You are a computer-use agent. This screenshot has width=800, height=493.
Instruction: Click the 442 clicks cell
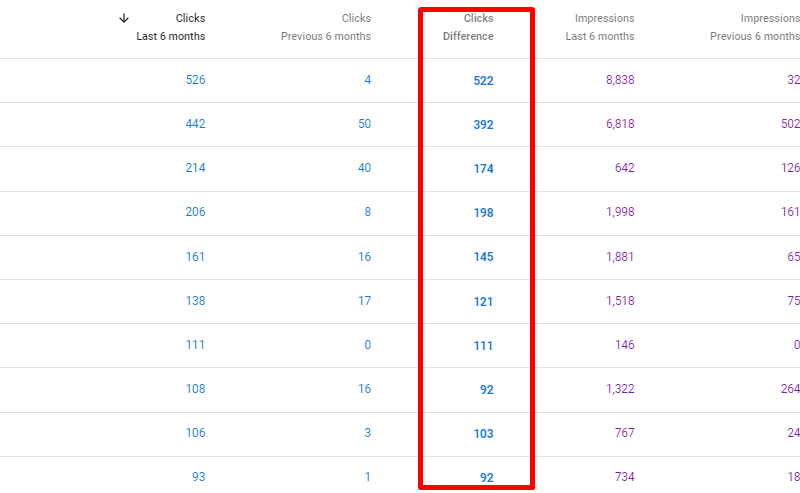[195, 124]
